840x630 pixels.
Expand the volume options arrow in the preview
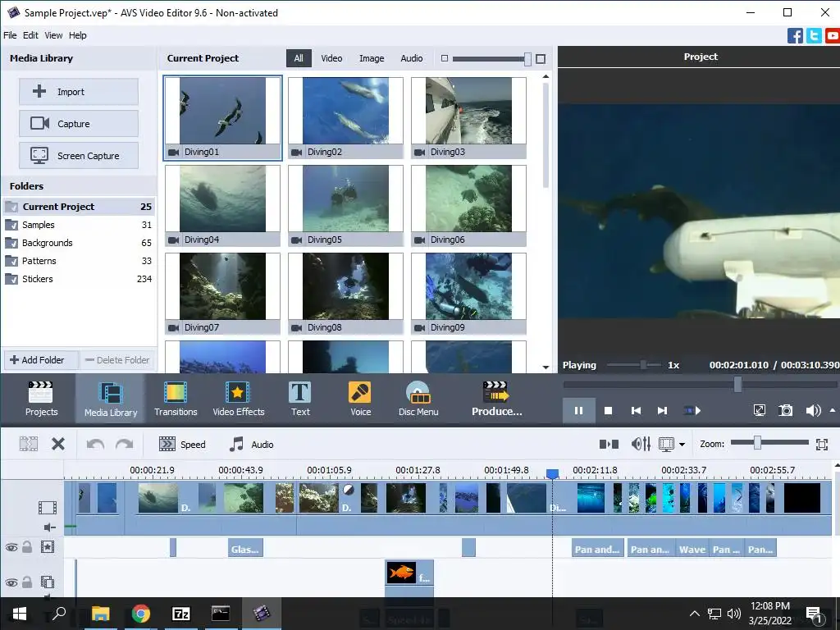(x=833, y=410)
